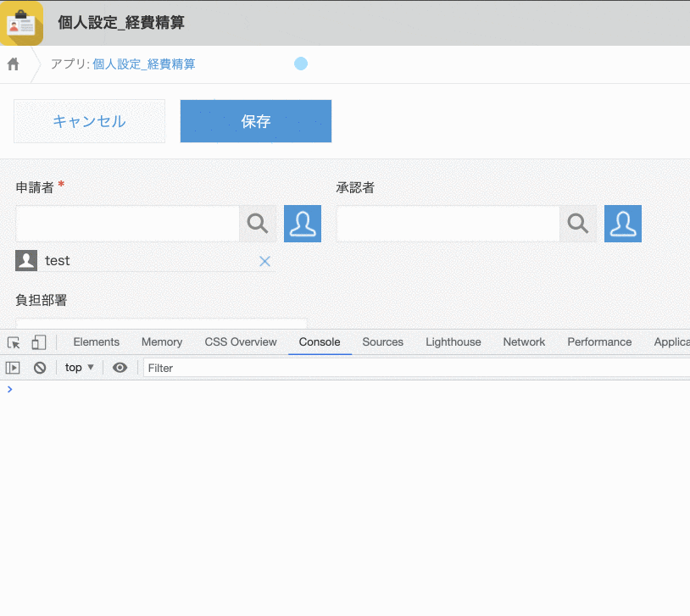The height and width of the screenshot is (616, 690).
Task: Open the blue user picker next to 承認者
Action: point(622,223)
